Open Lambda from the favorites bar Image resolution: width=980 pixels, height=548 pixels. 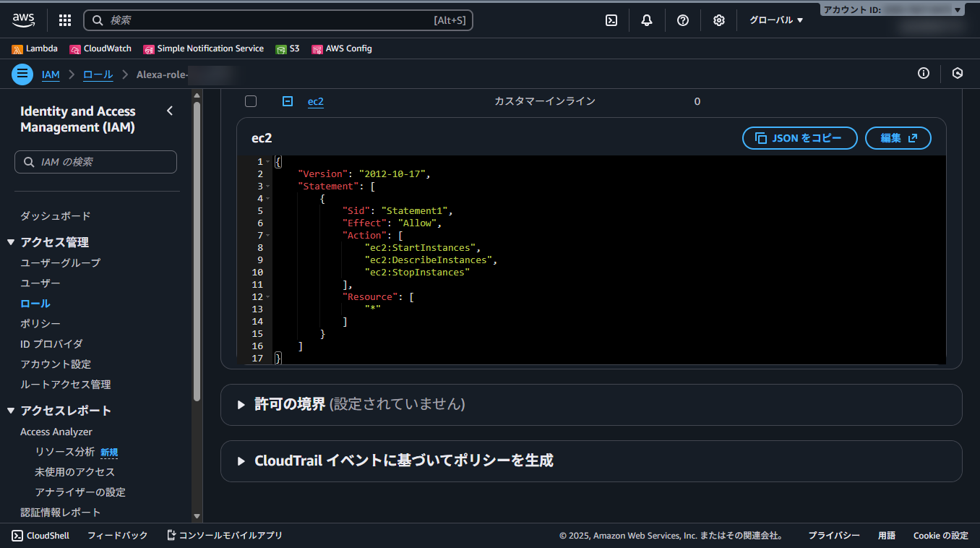click(34, 48)
